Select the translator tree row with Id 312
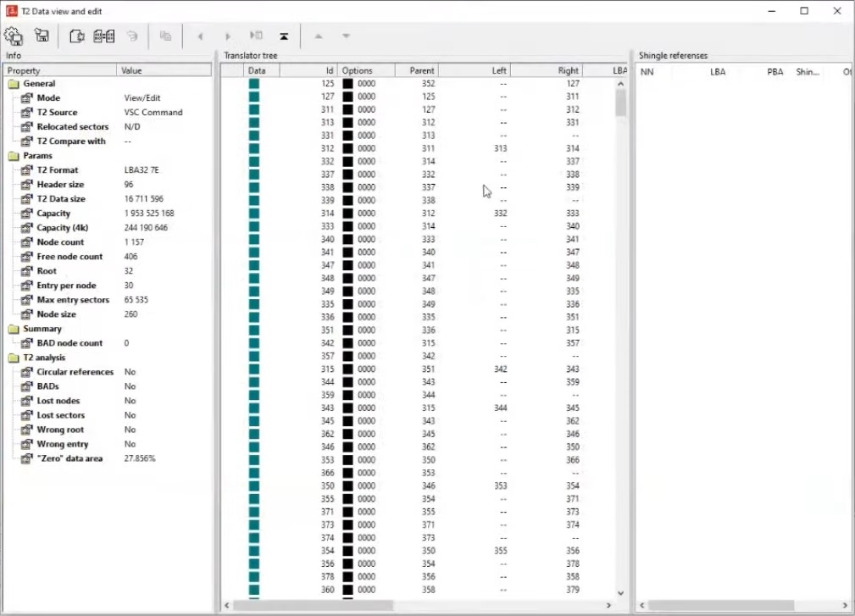The image size is (855, 616). pyautogui.click(x=418, y=148)
